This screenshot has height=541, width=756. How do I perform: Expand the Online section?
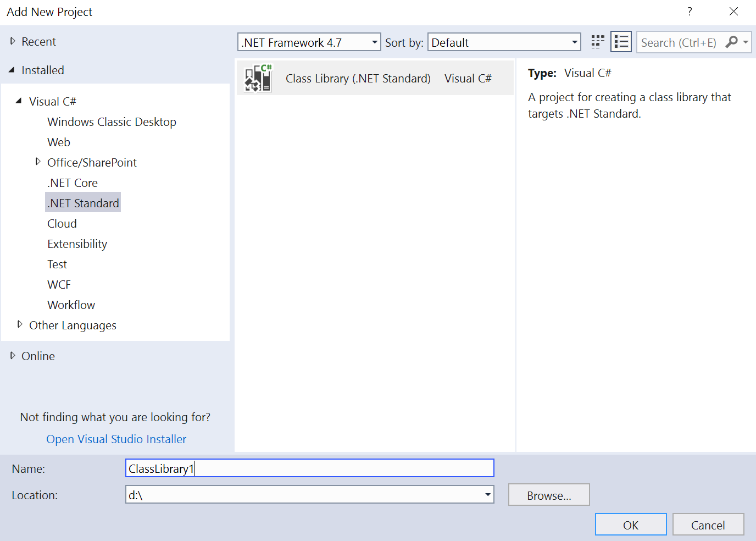click(x=13, y=356)
